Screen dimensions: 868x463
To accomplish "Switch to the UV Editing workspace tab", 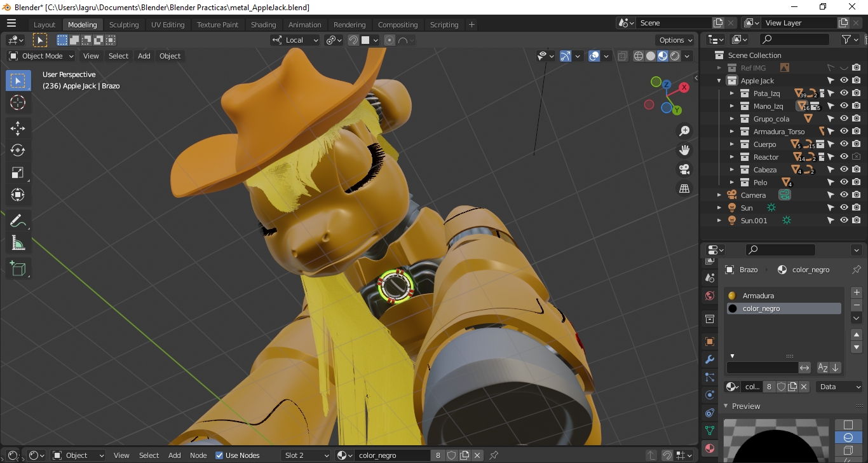I will [168, 25].
